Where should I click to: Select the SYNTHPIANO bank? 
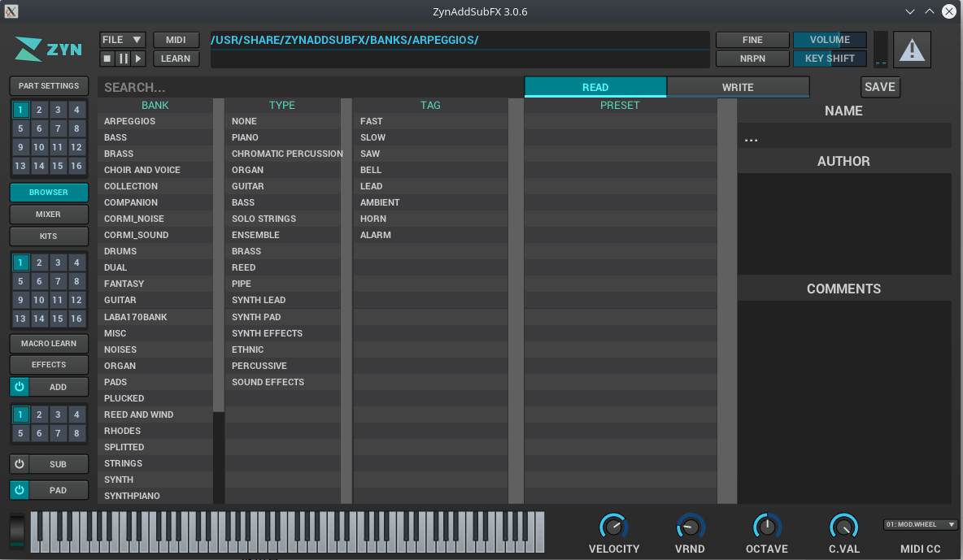pyautogui.click(x=155, y=496)
